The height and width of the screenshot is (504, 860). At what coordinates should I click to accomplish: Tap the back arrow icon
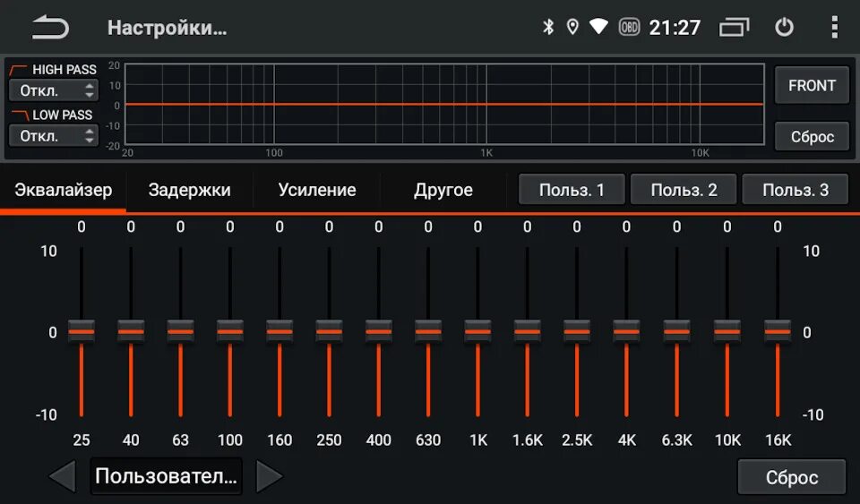pyautogui.click(x=50, y=28)
